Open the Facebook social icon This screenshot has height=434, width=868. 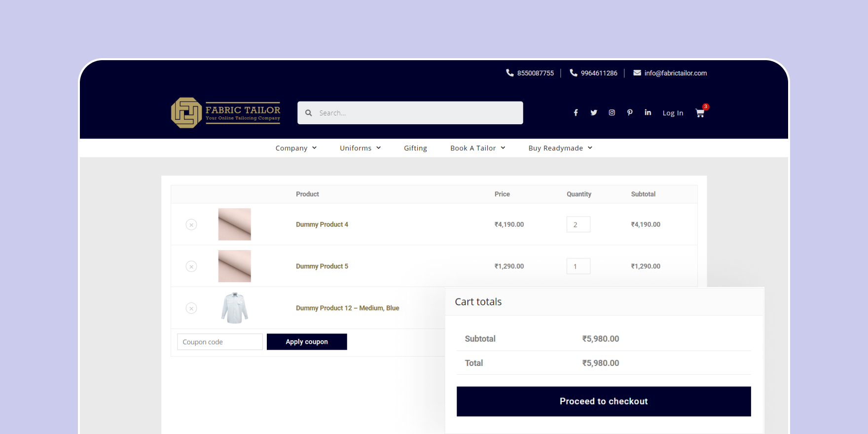(576, 113)
